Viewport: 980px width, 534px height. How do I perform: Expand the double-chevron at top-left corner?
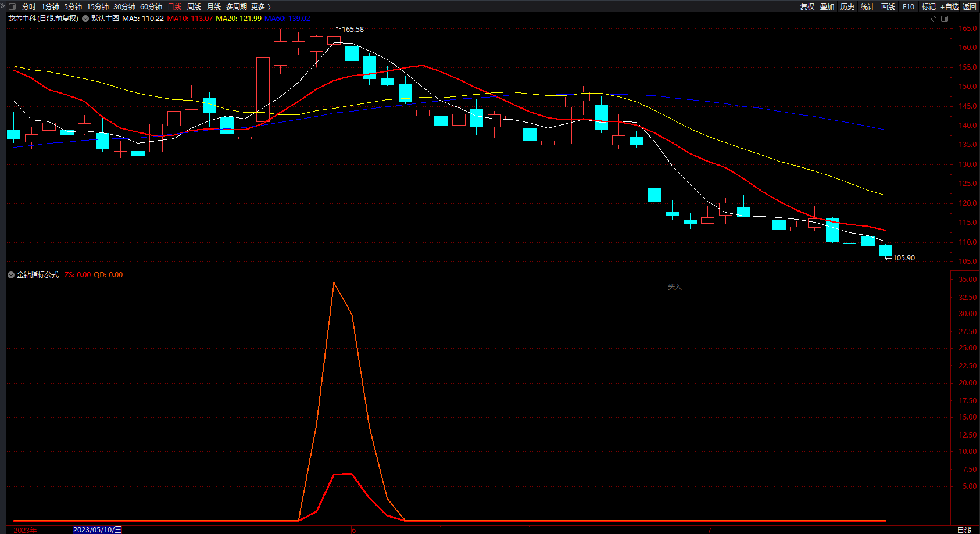(x=3, y=6)
